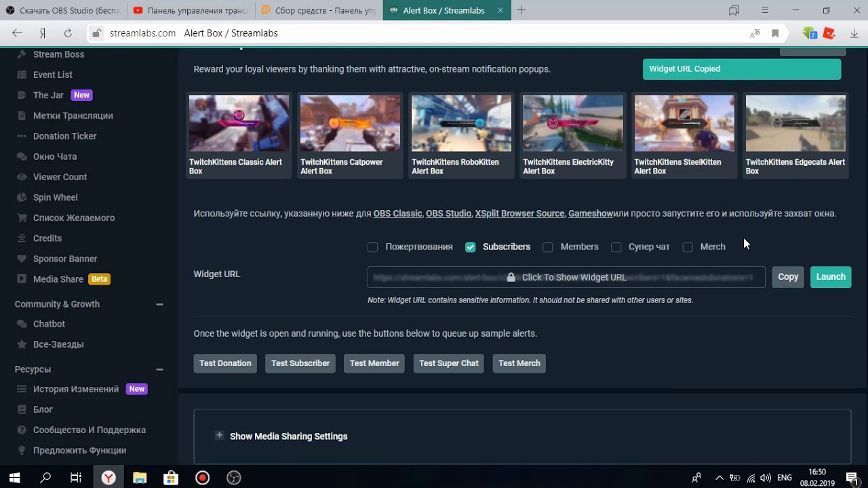
Task: Open The Jar widget icon
Action: click(20, 95)
